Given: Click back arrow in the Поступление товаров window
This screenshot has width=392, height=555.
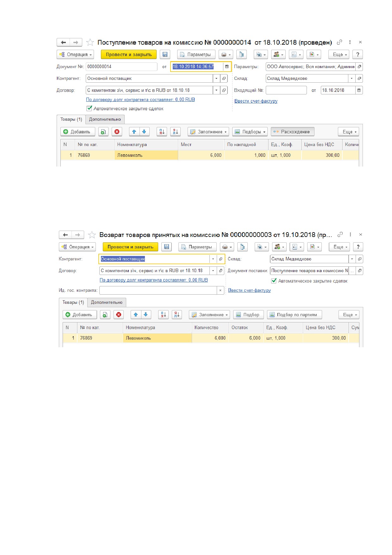Looking at the screenshot, I should pos(63,42).
